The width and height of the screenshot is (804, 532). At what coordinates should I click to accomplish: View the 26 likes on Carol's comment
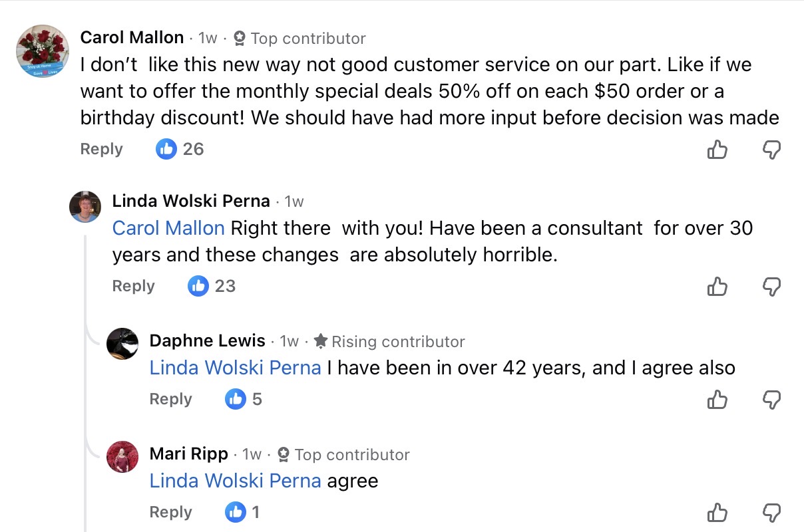[180, 149]
